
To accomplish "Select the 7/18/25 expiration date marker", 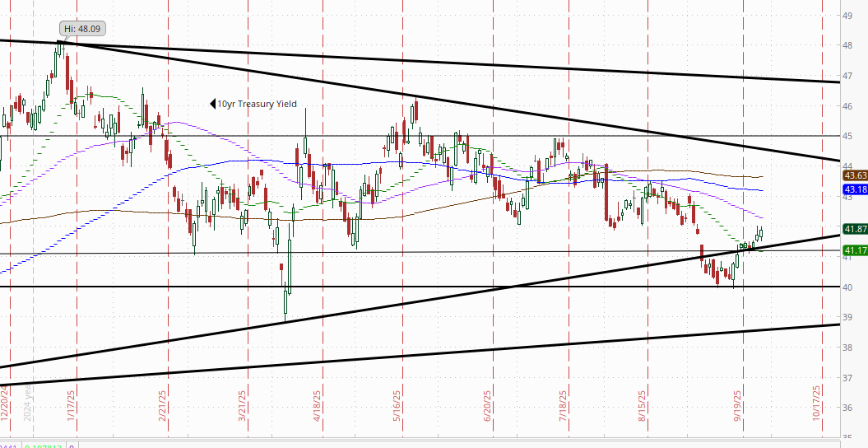I will point(564,407).
